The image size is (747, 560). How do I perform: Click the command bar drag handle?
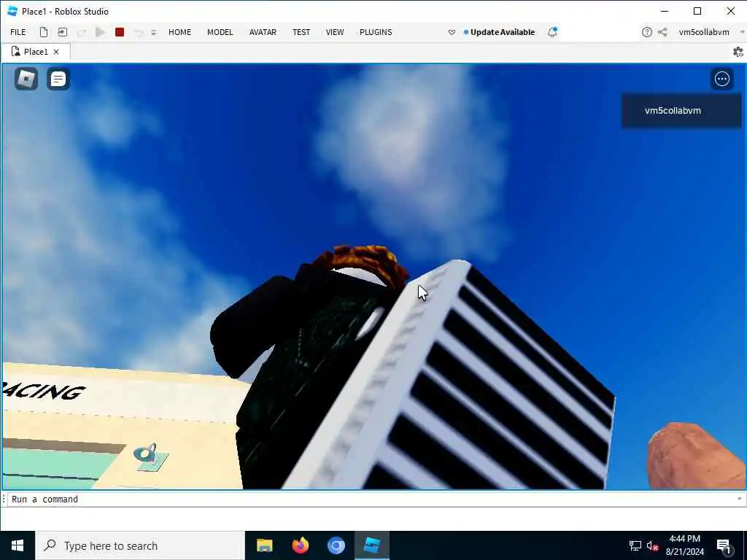(x=4, y=499)
